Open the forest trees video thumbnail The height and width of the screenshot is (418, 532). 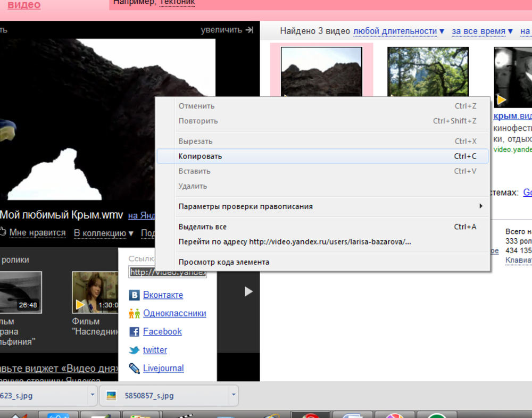[428, 72]
